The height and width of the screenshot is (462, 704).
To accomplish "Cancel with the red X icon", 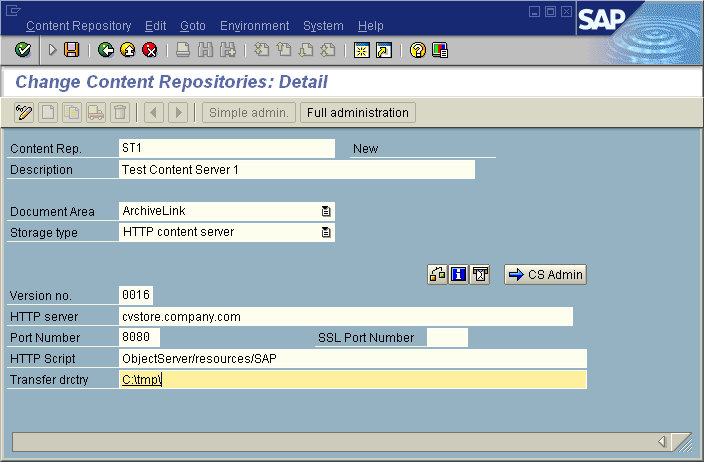I will coord(150,49).
